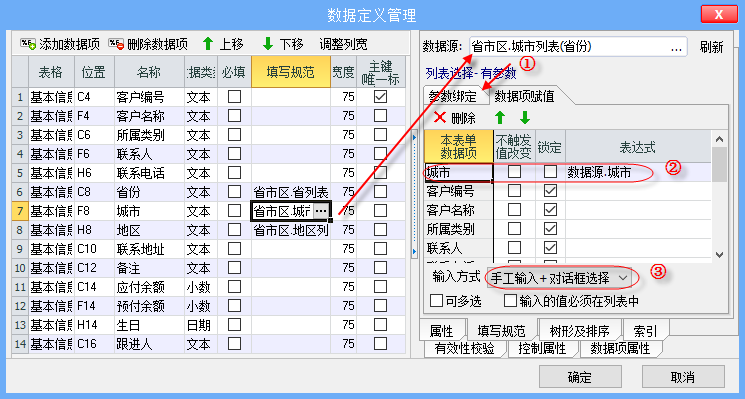Click 小数 type cell for 预付余额
Image resolution: width=745 pixels, height=399 pixels.
pos(201,306)
